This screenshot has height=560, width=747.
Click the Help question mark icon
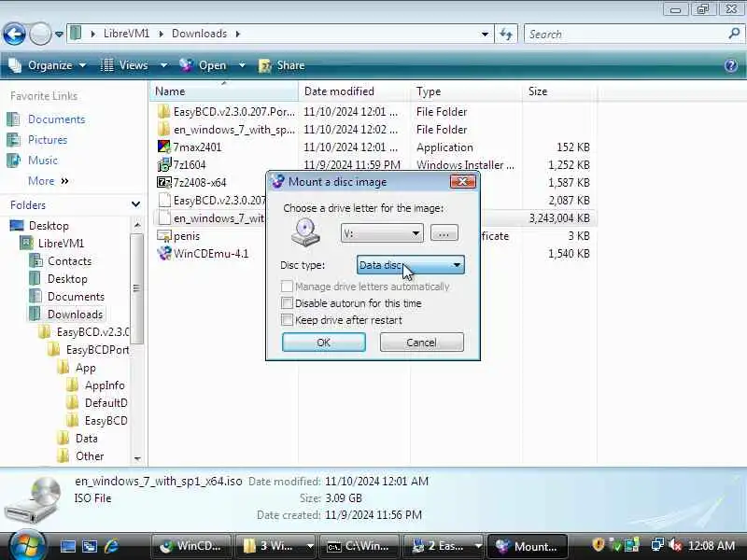731,65
